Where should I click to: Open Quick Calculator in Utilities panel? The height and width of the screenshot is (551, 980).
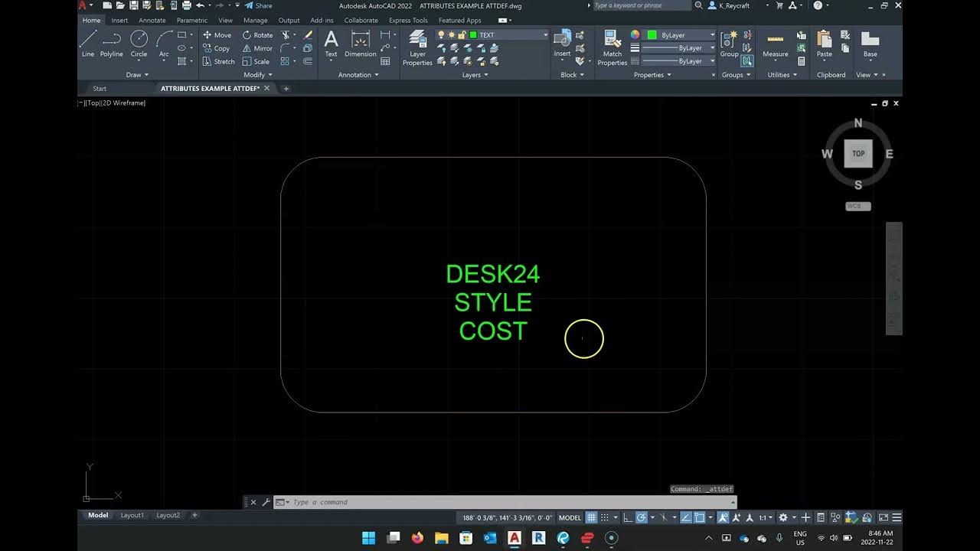[802, 61]
